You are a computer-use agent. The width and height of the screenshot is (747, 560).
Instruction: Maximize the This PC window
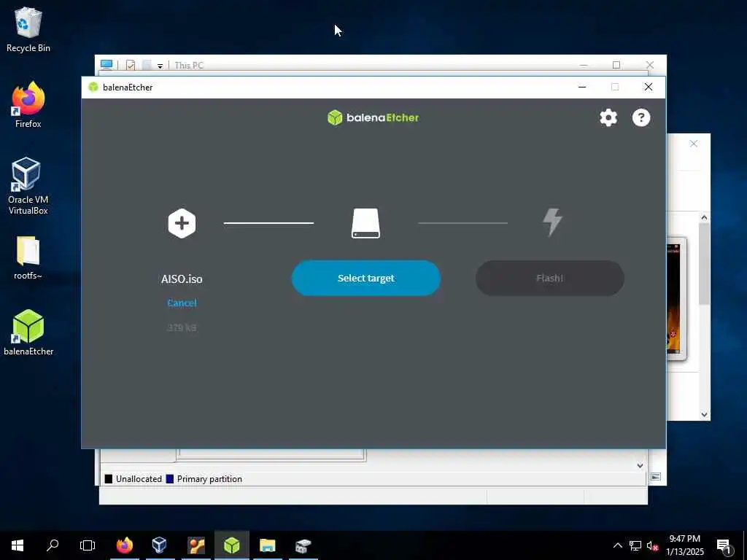click(616, 65)
